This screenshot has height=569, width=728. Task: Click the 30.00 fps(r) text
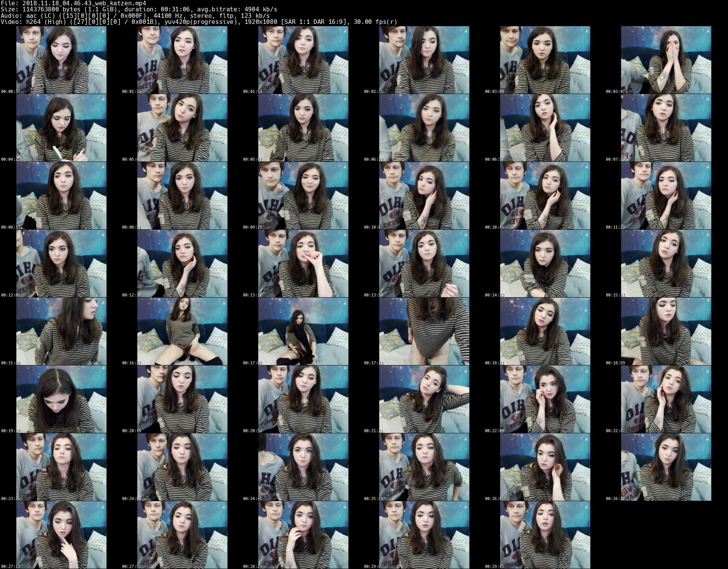click(x=375, y=22)
